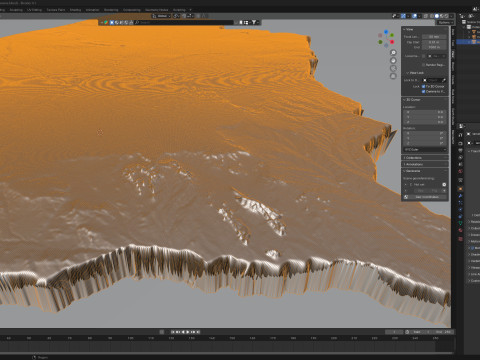This screenshot has height=360, width=480.
Task: Open the World properties tab icon
Action: 460,171
